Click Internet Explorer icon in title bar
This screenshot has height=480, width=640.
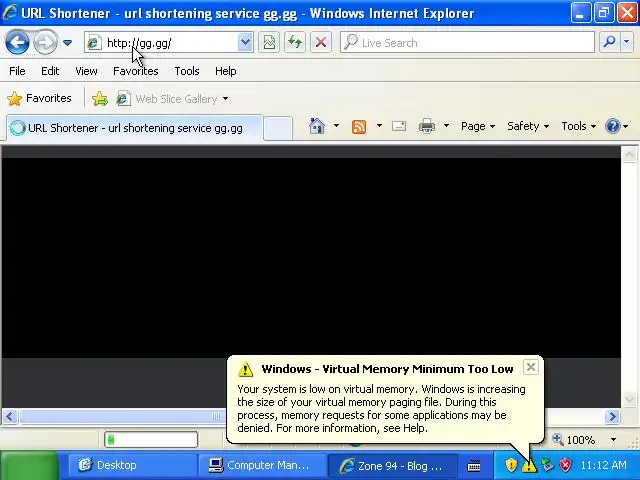(x=10, y=13)
